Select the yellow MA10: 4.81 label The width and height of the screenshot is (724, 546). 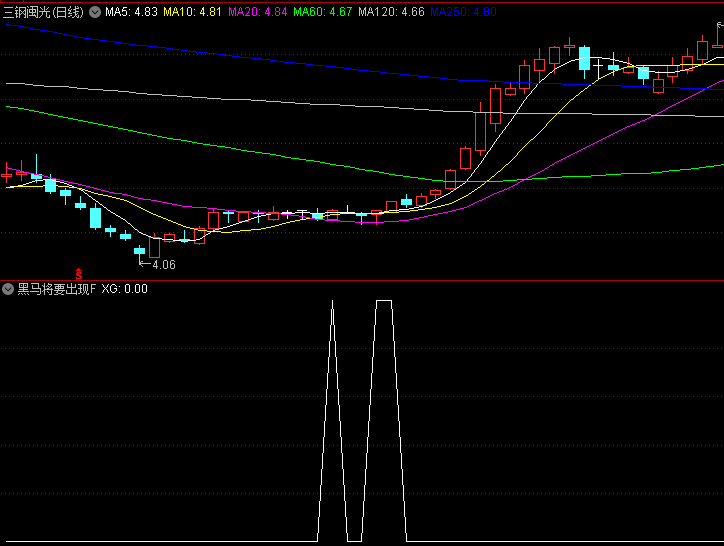tap(193, 12)
